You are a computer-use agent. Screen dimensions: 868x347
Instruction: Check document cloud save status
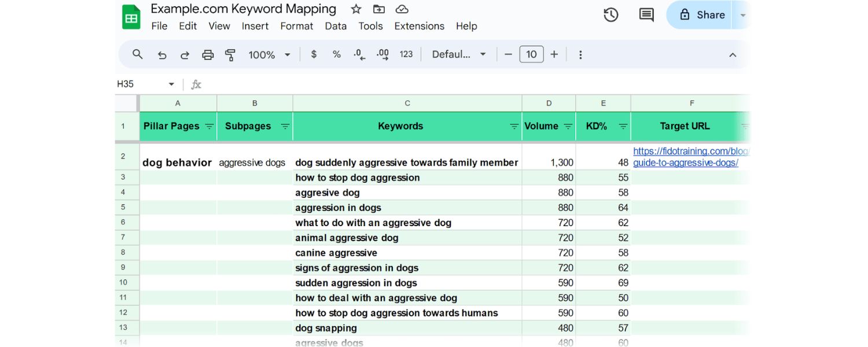click(x=402, y=9)
